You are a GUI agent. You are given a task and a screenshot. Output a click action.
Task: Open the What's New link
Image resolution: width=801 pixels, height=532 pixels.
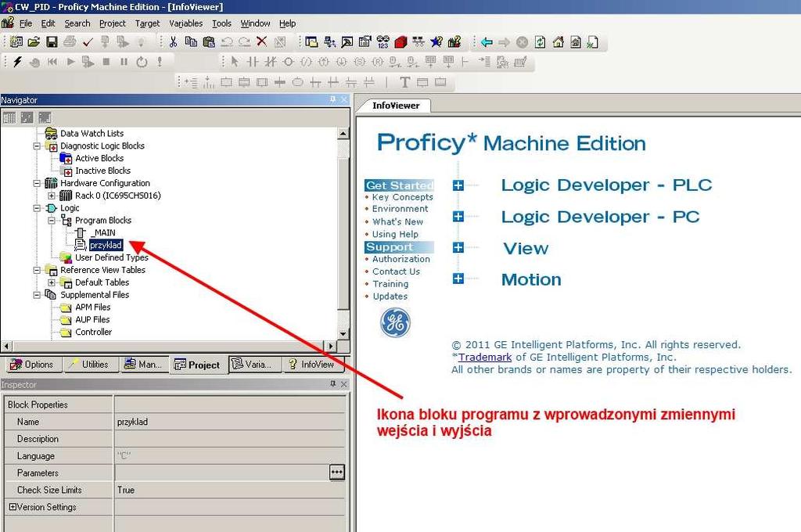pyautogui.click(x=397, y=221)
